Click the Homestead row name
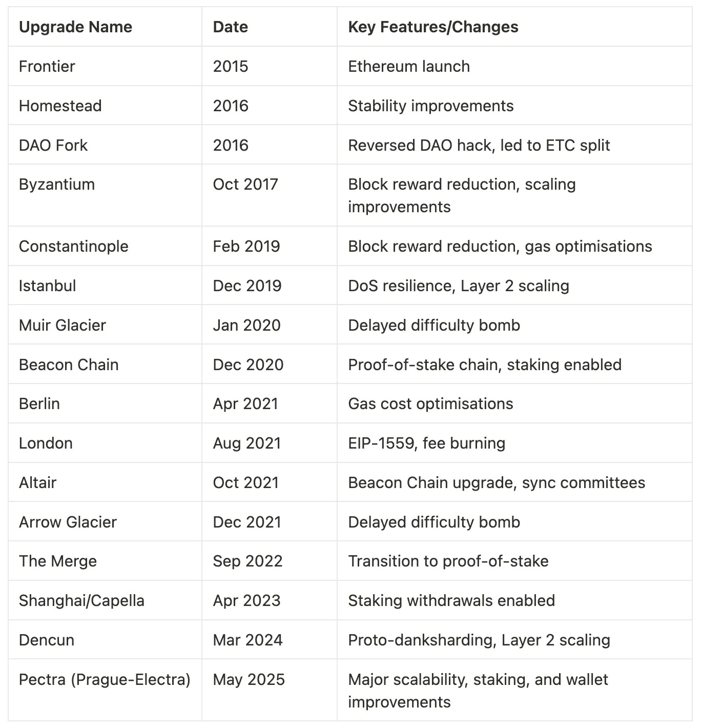This screenshot has height=728, width=702. coord(60,106)
